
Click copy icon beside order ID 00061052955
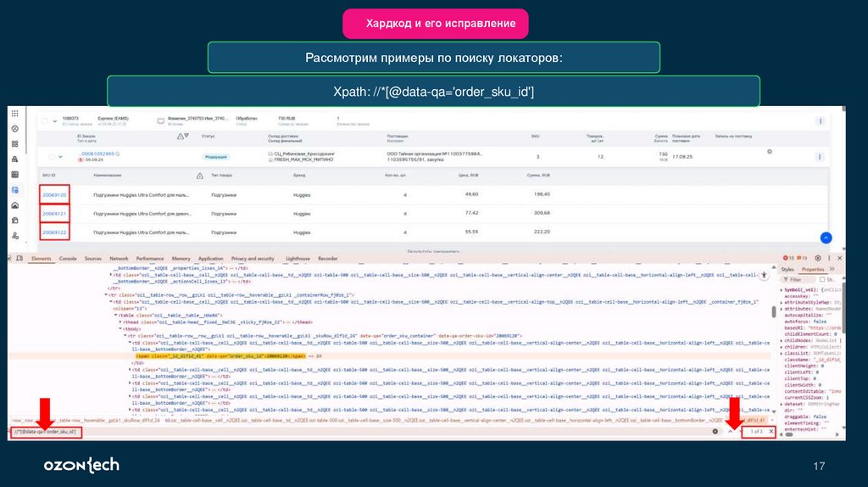[117, 154]
